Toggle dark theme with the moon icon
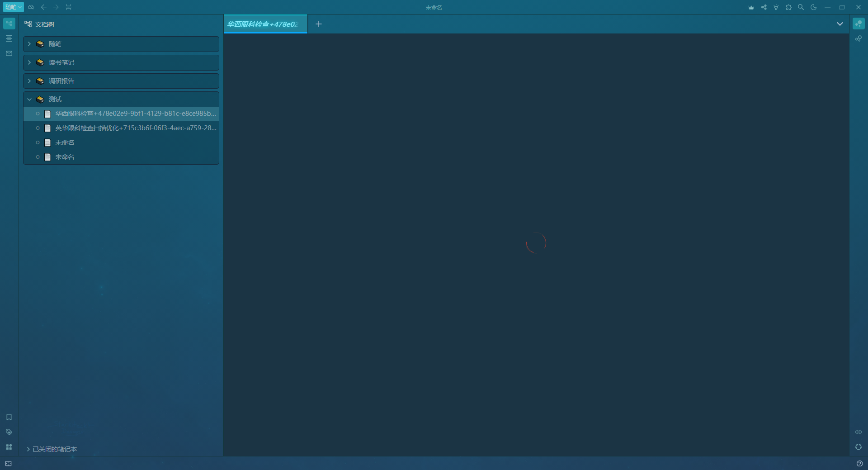Screen dimensions: 868x470 point(813,7)
